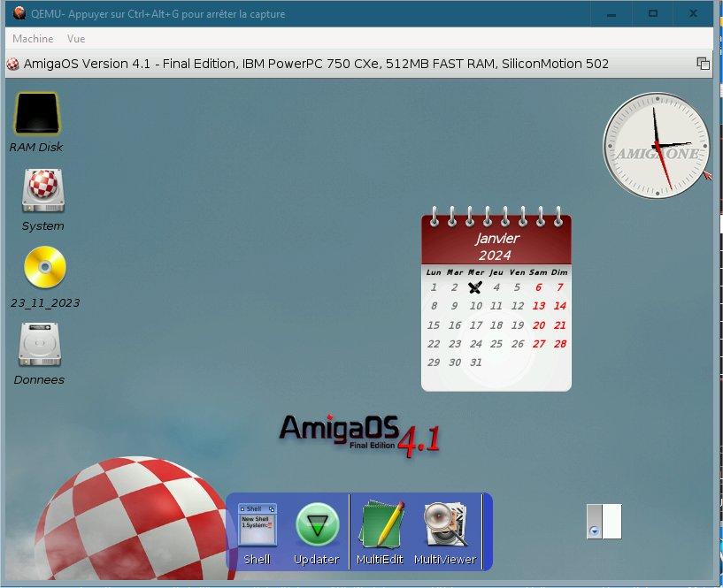Image resolution: width=723 pixels, height=588 pixels.
Task: Select the System boing-ball drive icon
Action: [x=42, y=191]
